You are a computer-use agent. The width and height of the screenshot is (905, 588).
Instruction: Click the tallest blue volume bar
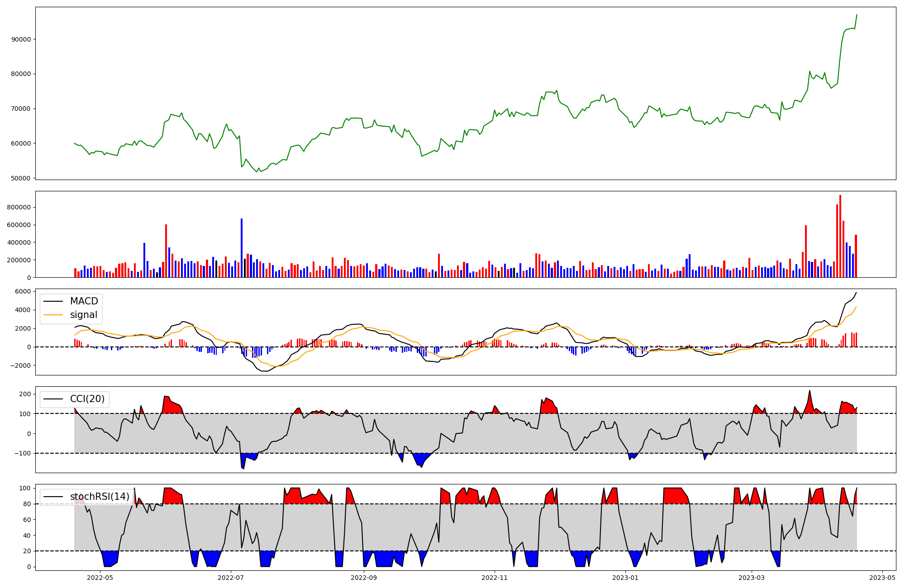(x=242, y=248)
